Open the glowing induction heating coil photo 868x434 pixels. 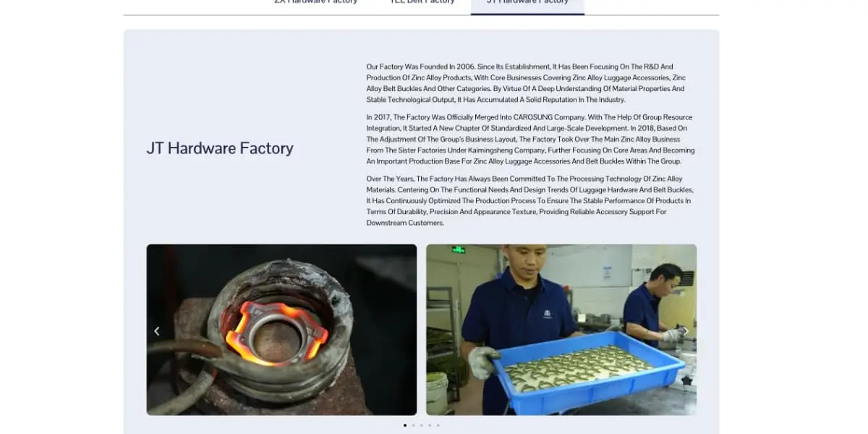[281, 330]
